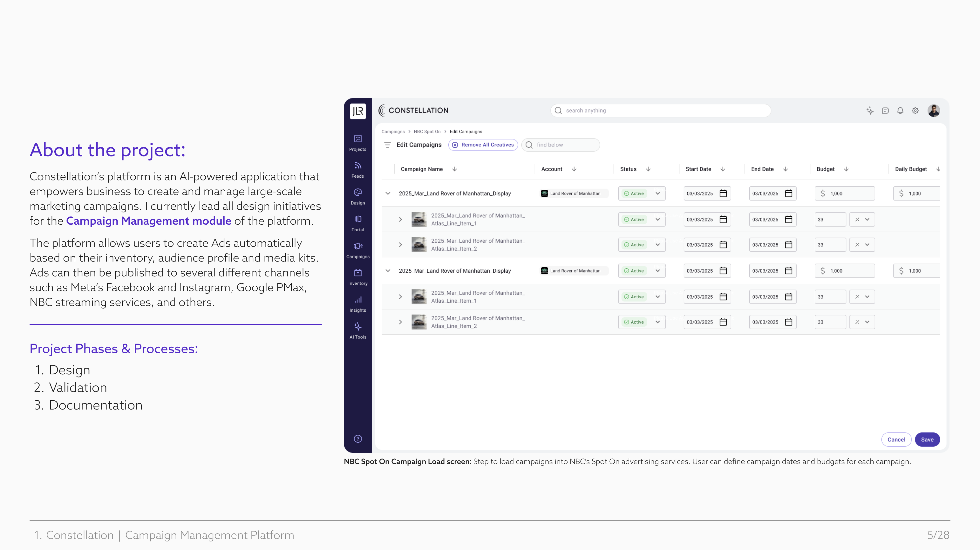Sort by Campaign Name column arrow
Screen dimensions: 980x550
455,169
